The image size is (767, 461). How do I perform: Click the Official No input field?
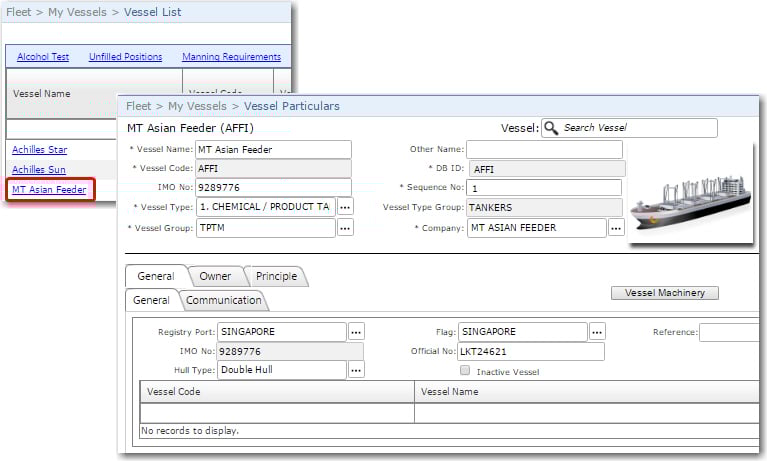pos(530,351)
